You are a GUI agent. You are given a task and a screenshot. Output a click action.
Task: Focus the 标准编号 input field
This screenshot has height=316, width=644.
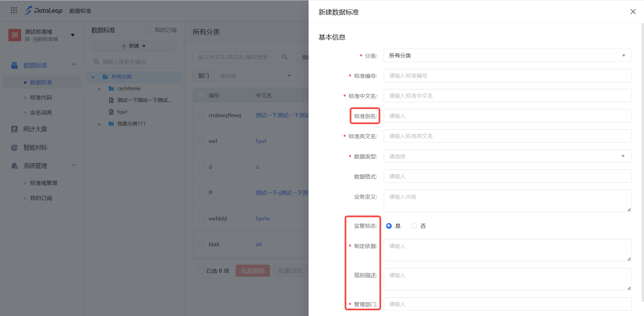[507, 75]
